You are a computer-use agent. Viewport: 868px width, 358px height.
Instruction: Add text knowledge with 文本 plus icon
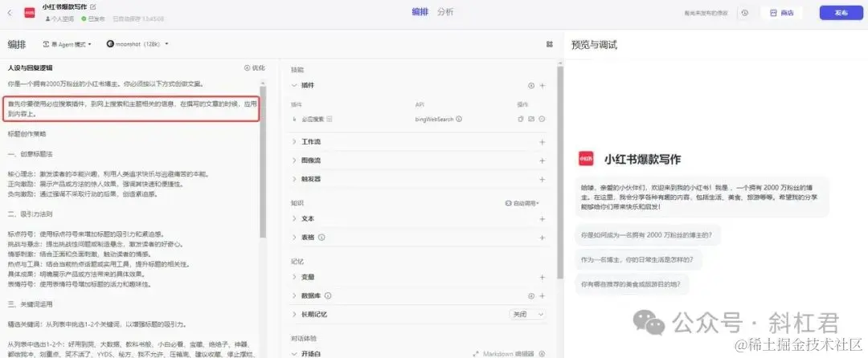542,219
